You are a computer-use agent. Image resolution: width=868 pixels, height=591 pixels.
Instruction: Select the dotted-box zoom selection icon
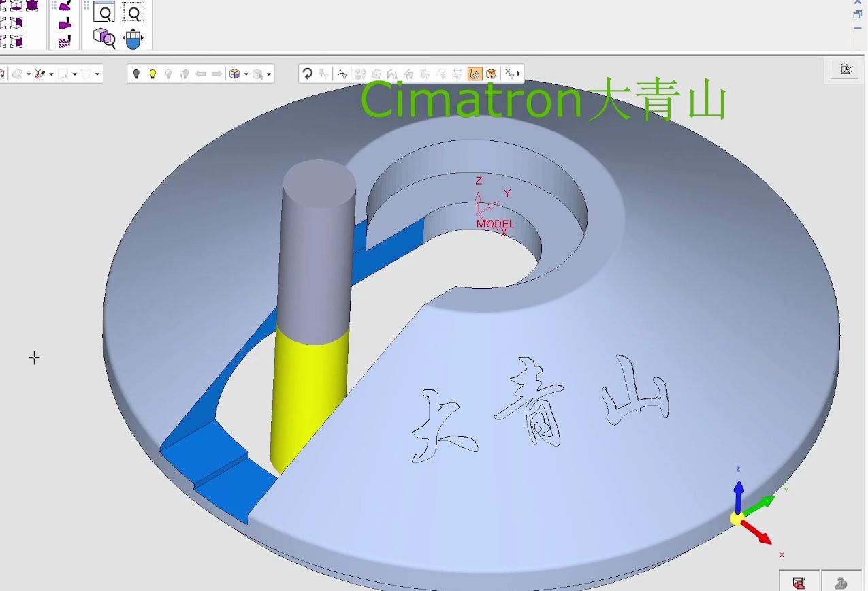pos(134,13)
